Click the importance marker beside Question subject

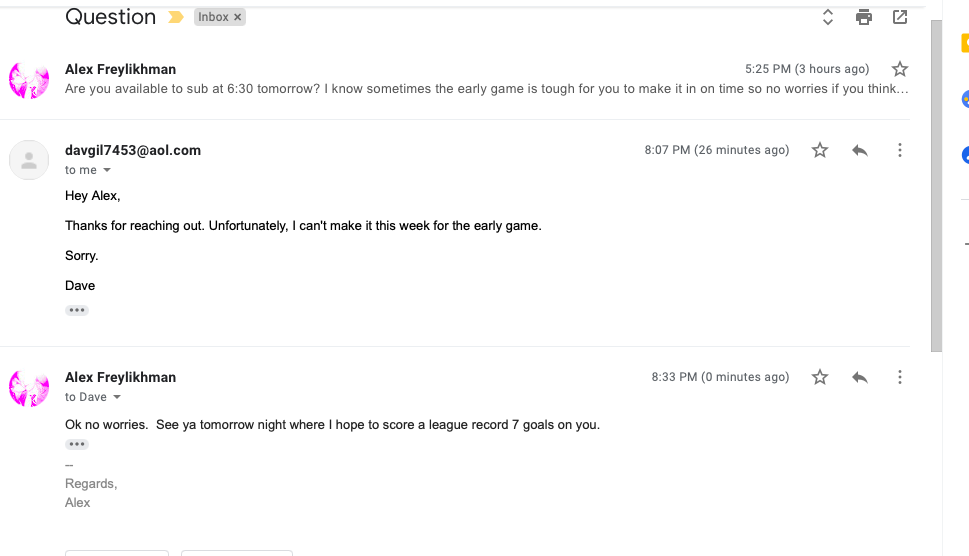coord(176,17)
